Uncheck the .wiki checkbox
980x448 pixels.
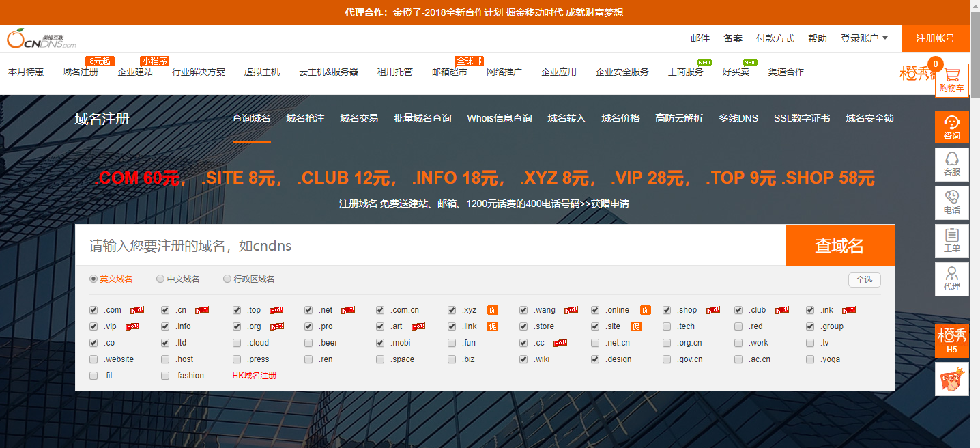523,359
